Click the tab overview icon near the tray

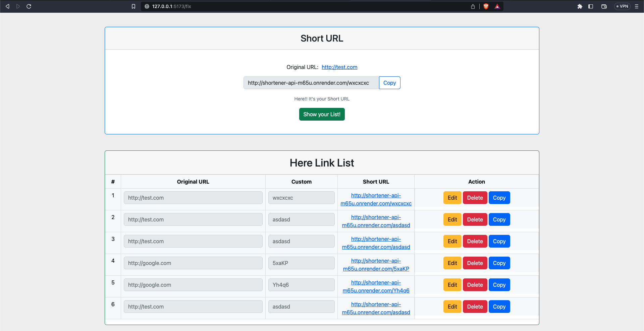(604, 6)
